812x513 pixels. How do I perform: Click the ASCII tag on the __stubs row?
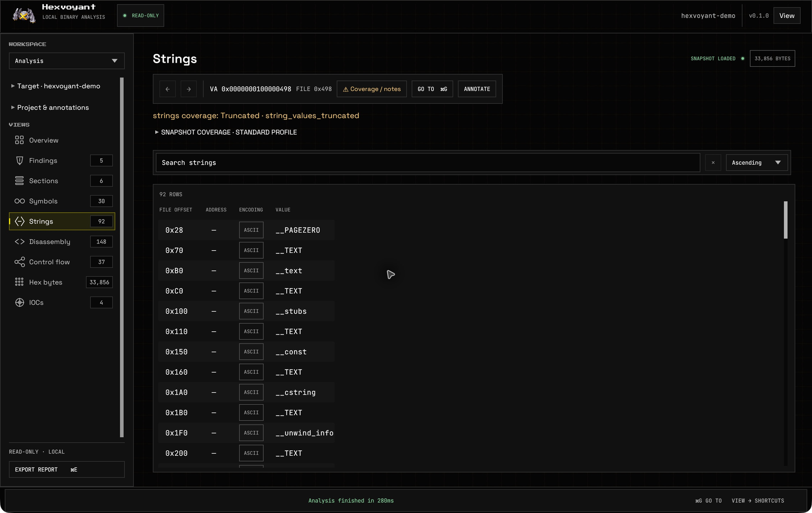(251, 311)
